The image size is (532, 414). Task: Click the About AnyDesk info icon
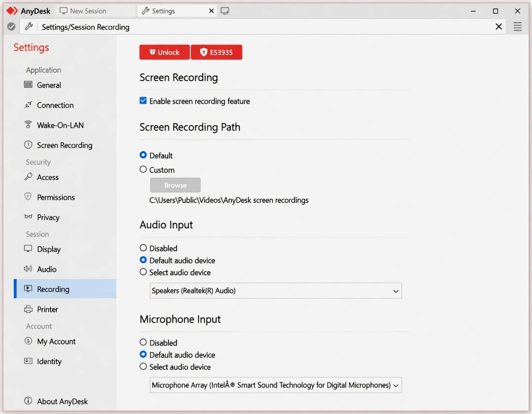[x=28, y=401]
